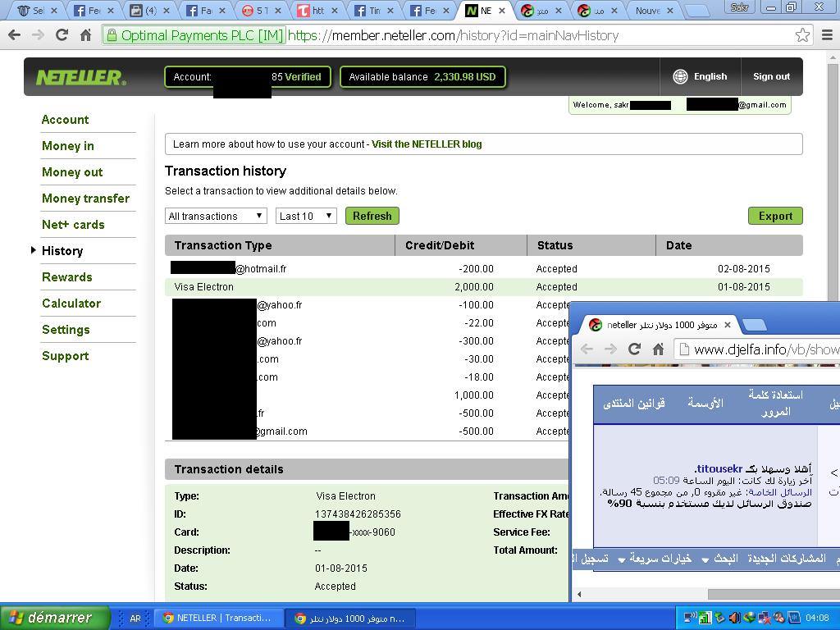
Task: Select the -200.00 hotmail.fr transaction row
Action: [x=484, y=268]
